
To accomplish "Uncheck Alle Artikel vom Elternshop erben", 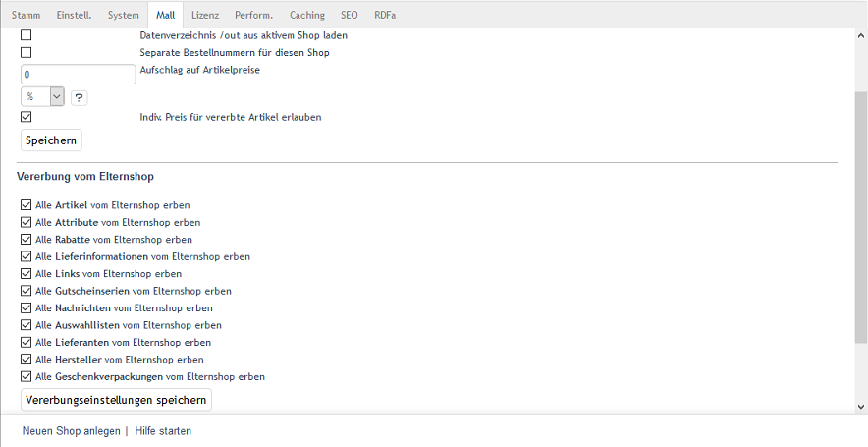I will pos(27,205).
